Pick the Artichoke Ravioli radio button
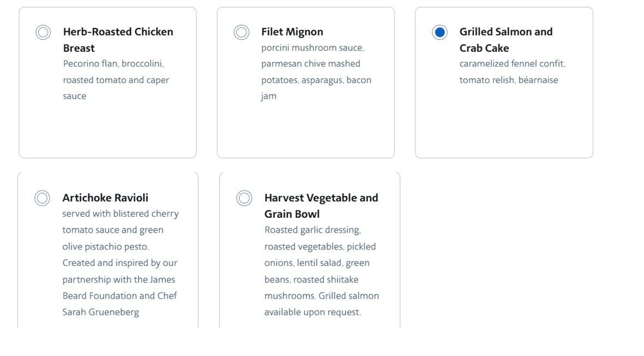The height and width of the screenshot is (356, 644). pos(42,198)
